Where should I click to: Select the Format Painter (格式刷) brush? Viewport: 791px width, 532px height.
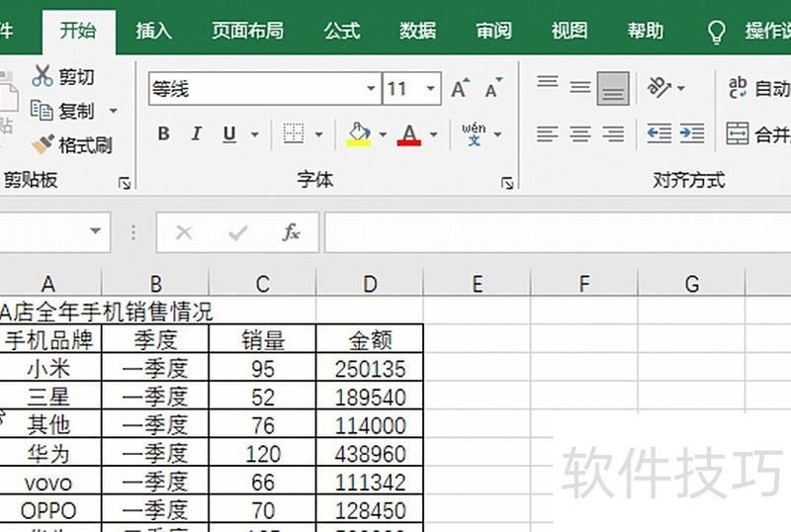point(43,144)
